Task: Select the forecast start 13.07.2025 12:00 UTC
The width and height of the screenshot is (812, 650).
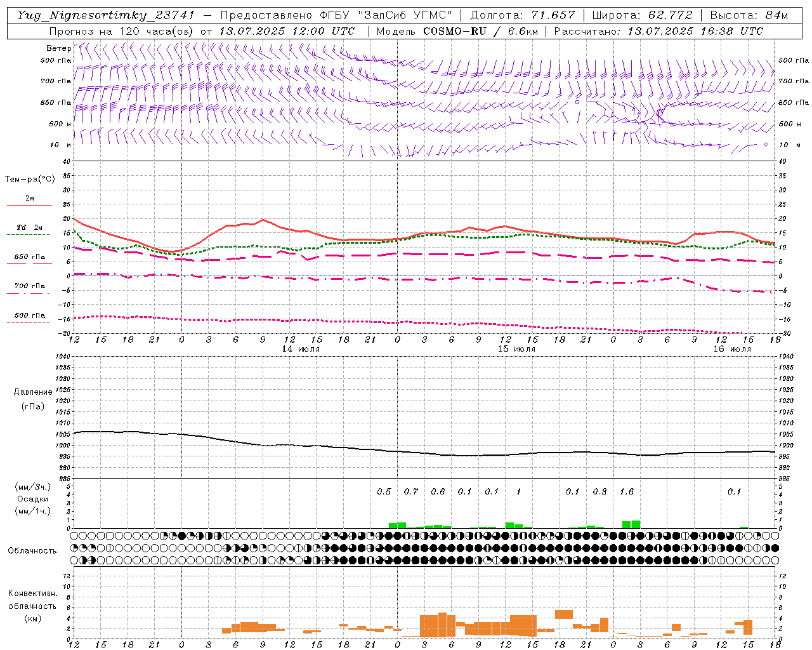Action: [x=287, y=31]
